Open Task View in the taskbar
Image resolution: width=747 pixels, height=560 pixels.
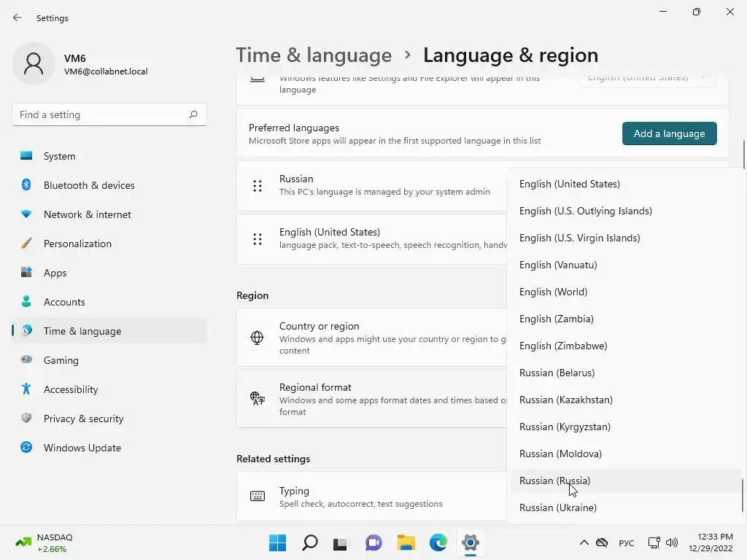click(x=340, y=543)
